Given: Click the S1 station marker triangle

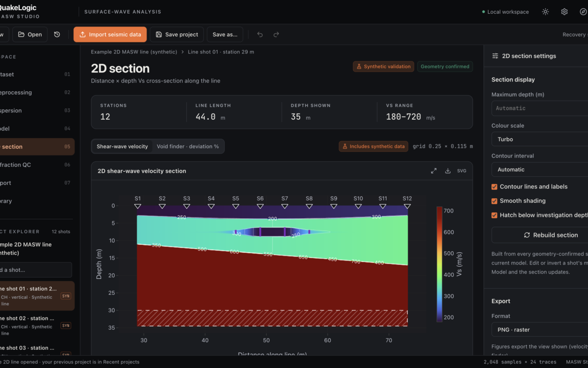Looking at the screenshot, I should (138, 206).
